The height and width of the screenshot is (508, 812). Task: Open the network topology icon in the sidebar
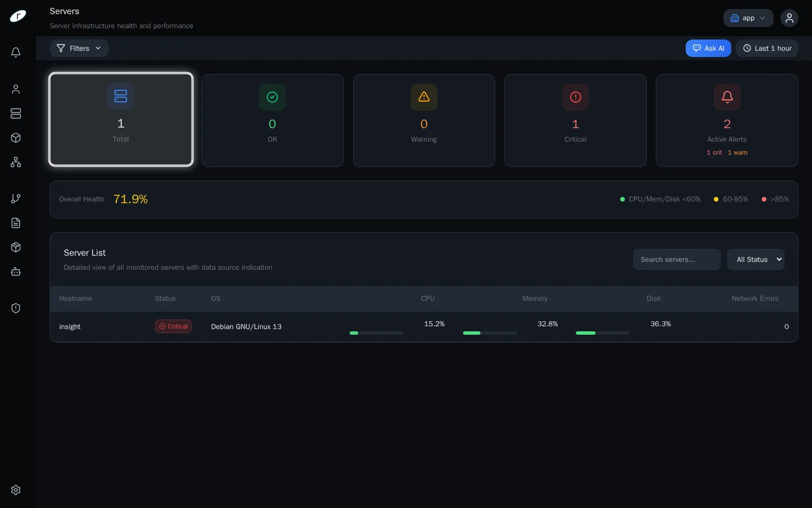pos(16,162)
